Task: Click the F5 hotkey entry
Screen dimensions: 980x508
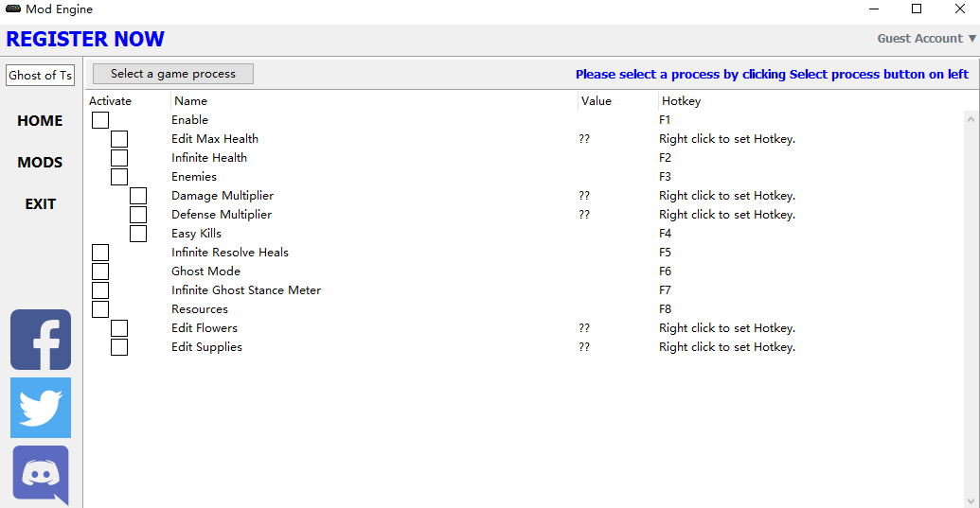Action: (x=665, y=253)
